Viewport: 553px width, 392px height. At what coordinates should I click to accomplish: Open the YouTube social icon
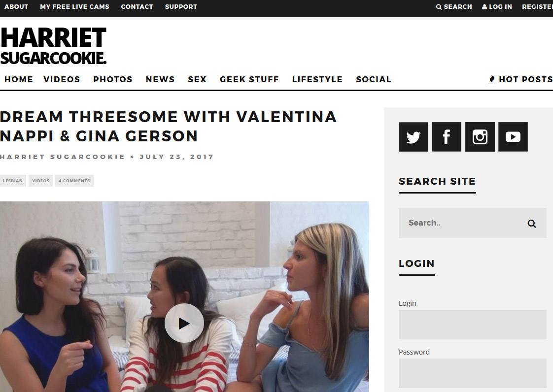[513, 137]
